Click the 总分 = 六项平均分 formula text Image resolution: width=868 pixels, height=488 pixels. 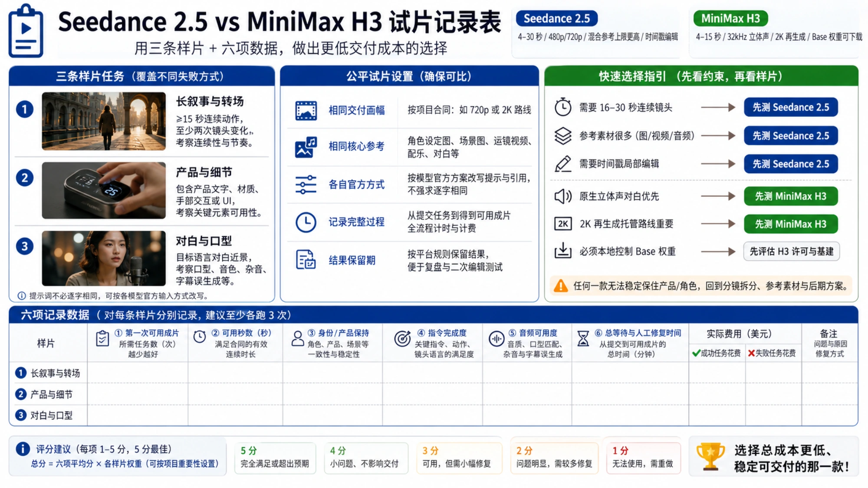(125, 464)
